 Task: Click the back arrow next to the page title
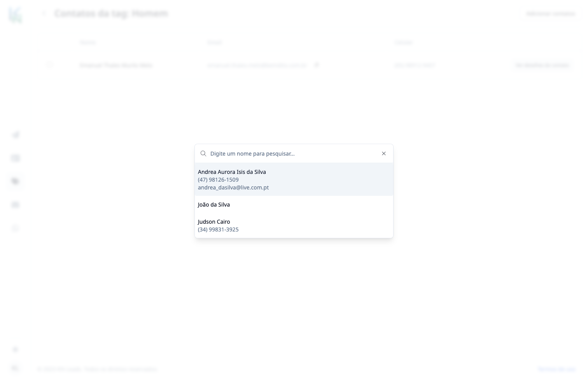[44, 13]
